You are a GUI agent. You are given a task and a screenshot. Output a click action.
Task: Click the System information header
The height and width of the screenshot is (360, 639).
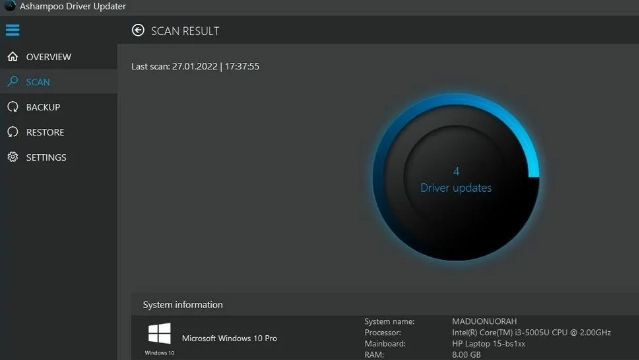click(x=183, y=305)
